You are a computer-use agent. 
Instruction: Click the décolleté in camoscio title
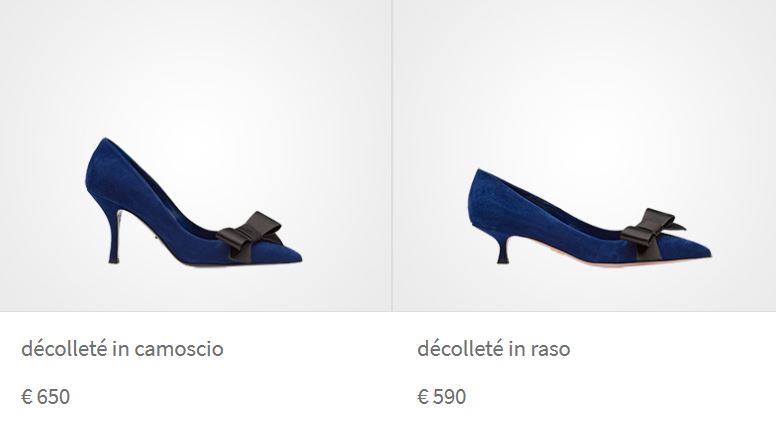pos(122,349)
